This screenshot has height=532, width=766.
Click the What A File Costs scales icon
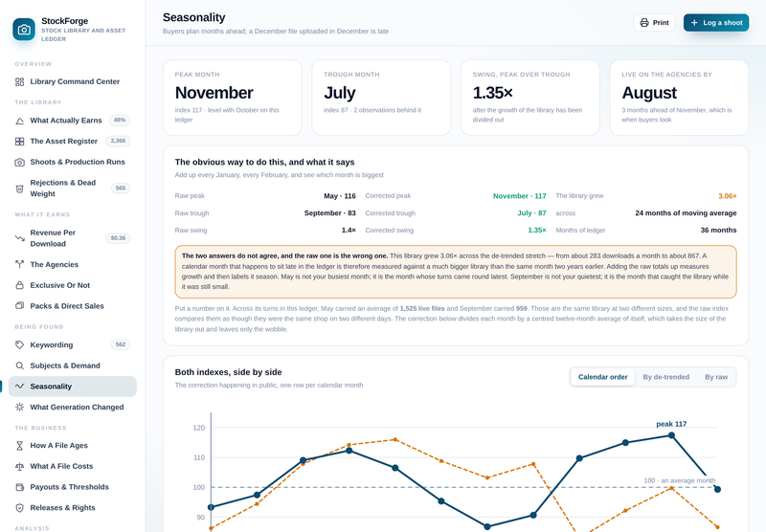coord(19,467)
